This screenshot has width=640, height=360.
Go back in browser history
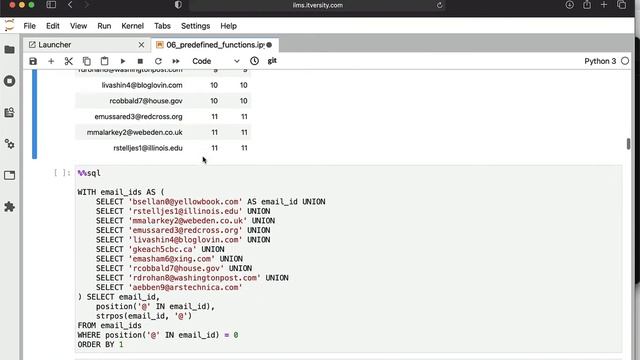70,5
